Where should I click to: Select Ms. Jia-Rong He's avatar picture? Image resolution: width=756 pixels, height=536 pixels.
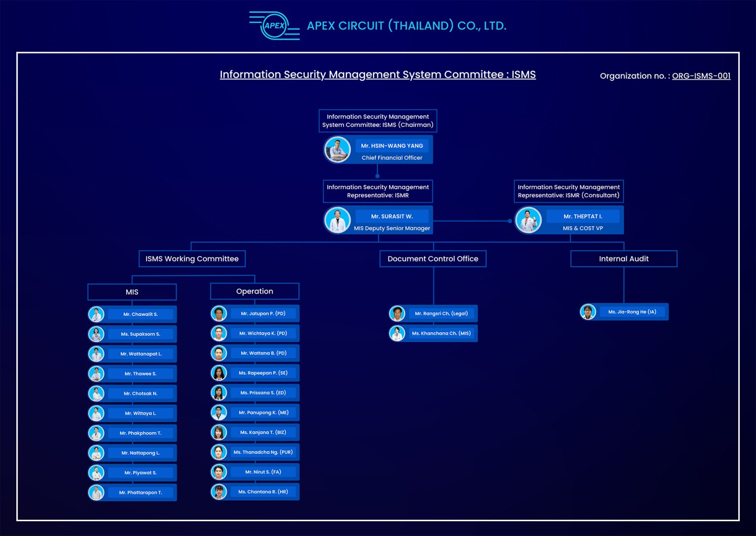point(588,312)
